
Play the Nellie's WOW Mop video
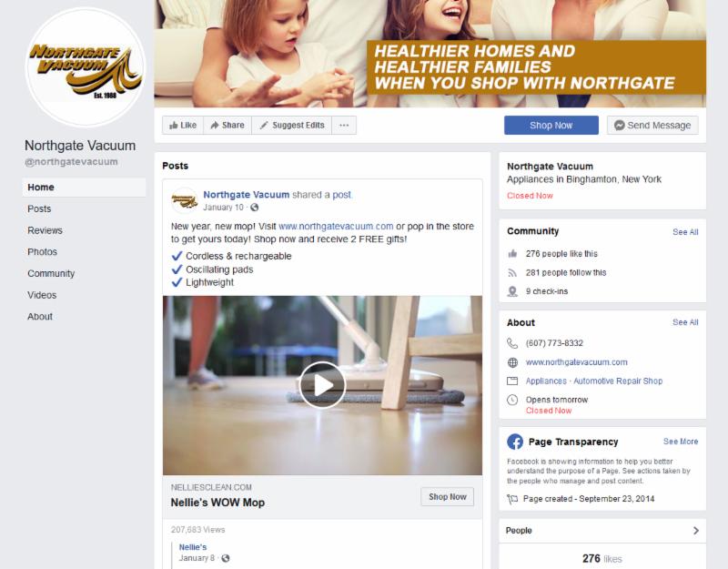click(x=322, y=385)
